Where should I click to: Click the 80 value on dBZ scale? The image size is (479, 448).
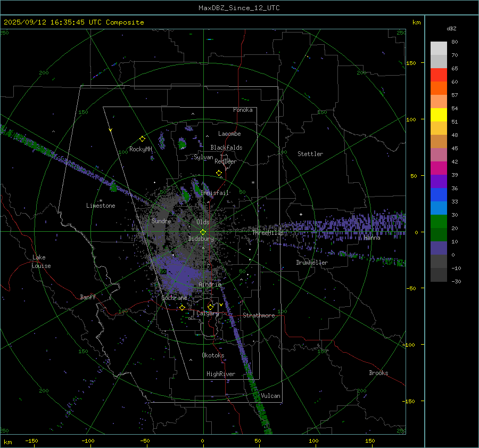pyautogui.click(x=455, y=42)
